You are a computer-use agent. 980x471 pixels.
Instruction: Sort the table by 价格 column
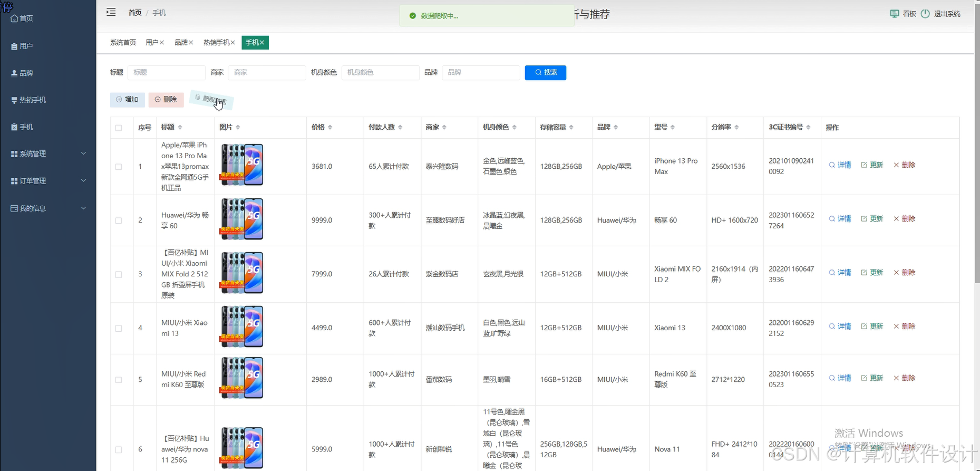[330, 127]
